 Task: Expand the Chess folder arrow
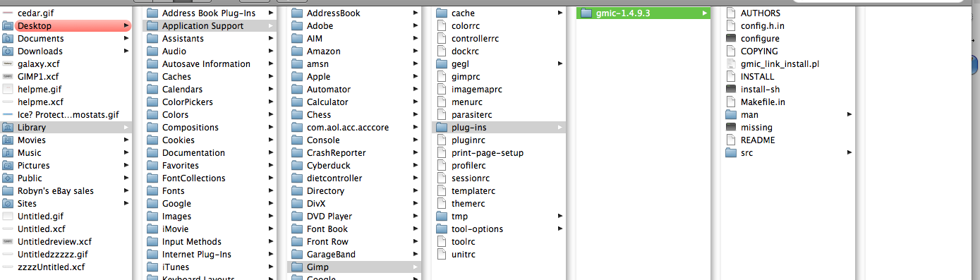[x=416, y=115]
